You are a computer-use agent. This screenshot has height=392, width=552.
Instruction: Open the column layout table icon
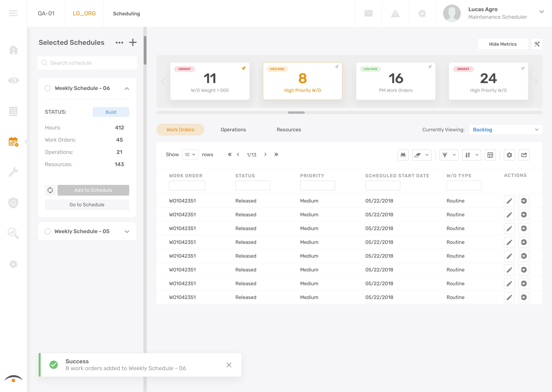click(x=490, y=155)
